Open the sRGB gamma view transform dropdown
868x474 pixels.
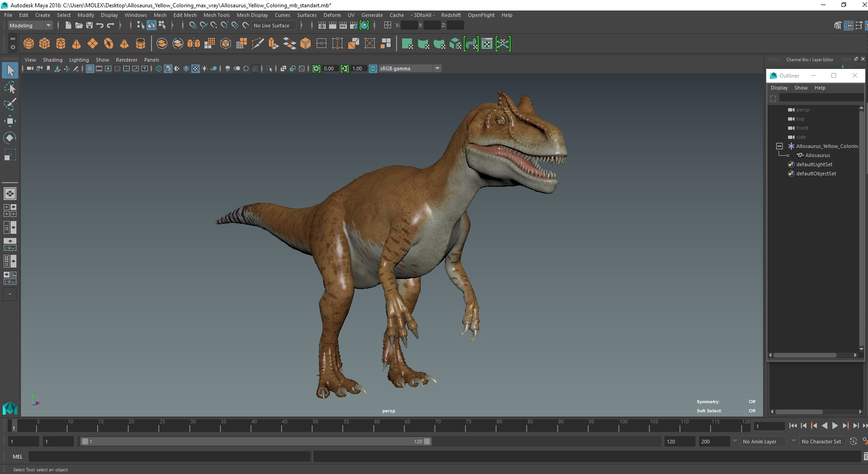[410, 68]
